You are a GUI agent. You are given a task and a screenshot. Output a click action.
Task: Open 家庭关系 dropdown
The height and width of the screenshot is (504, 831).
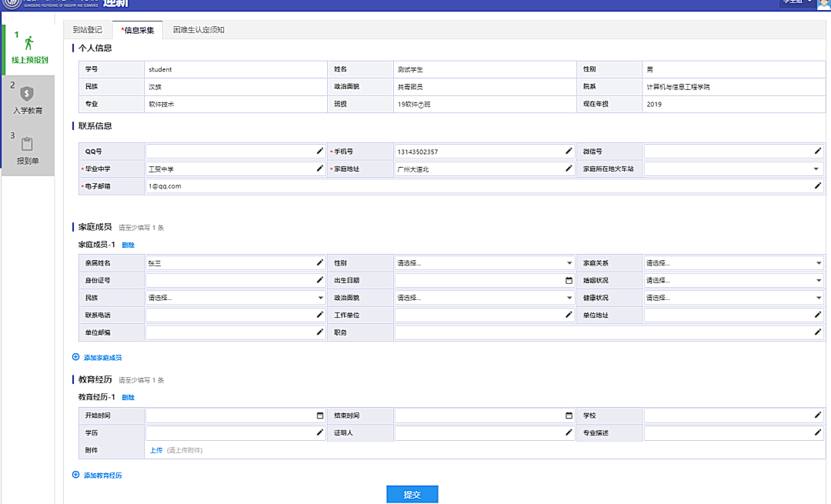pos(734,263)
